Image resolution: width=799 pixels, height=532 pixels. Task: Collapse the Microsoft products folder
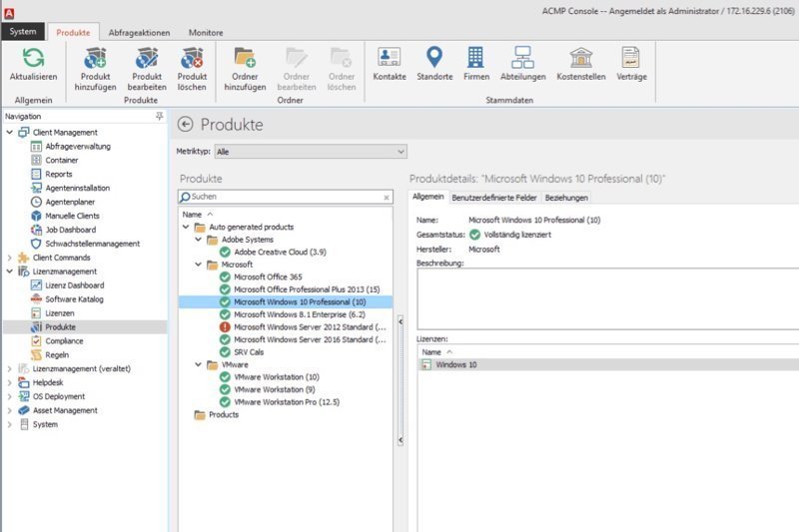[x=198, y=265]
